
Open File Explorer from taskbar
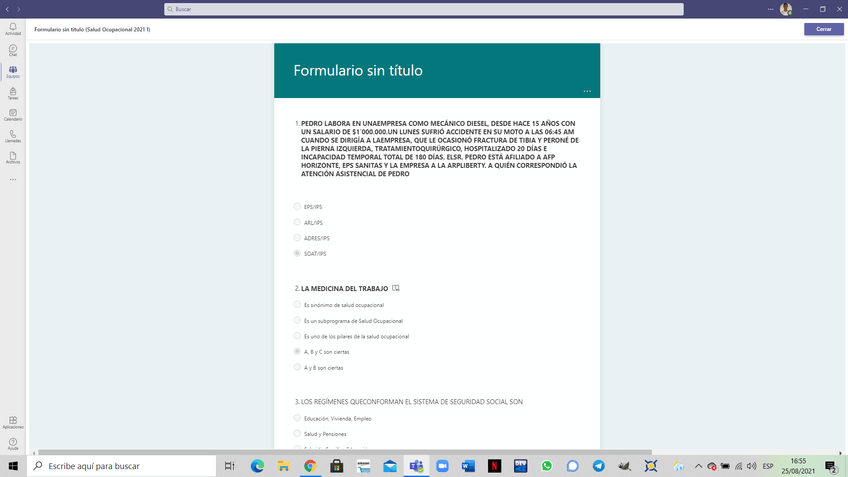click(283, 466)
